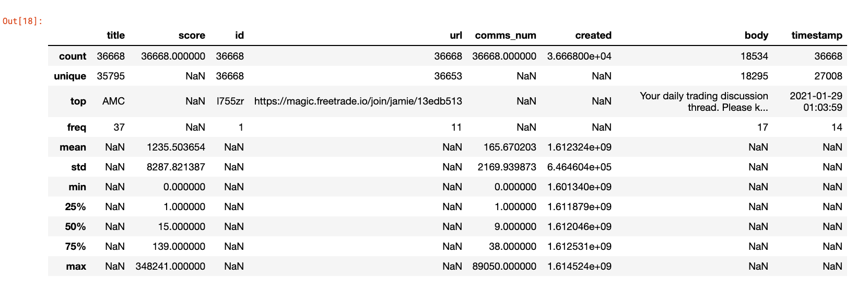Screen dimensions: 868x299
Task: Select the 'id' column header
Action: coord(239,36)
